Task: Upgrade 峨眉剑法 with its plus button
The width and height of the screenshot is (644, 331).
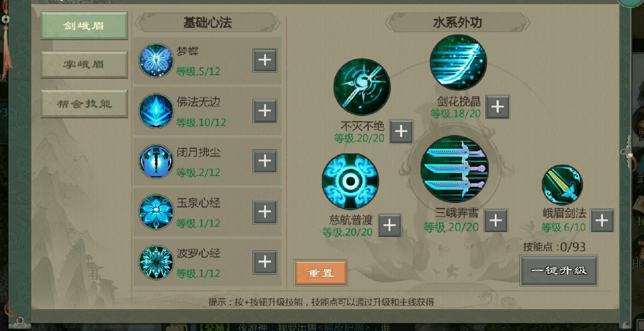Action: pos(602,220)
